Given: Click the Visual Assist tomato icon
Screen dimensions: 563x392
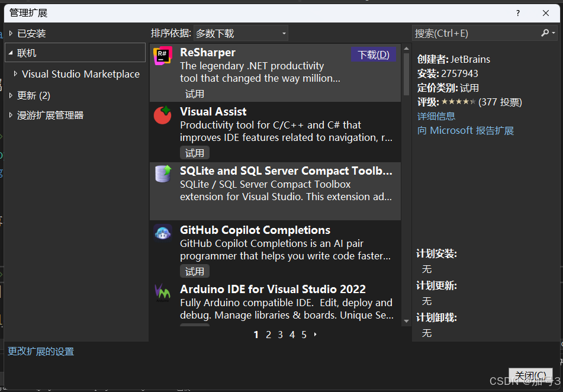Looking at the screenshot, I should coord(163,115).
